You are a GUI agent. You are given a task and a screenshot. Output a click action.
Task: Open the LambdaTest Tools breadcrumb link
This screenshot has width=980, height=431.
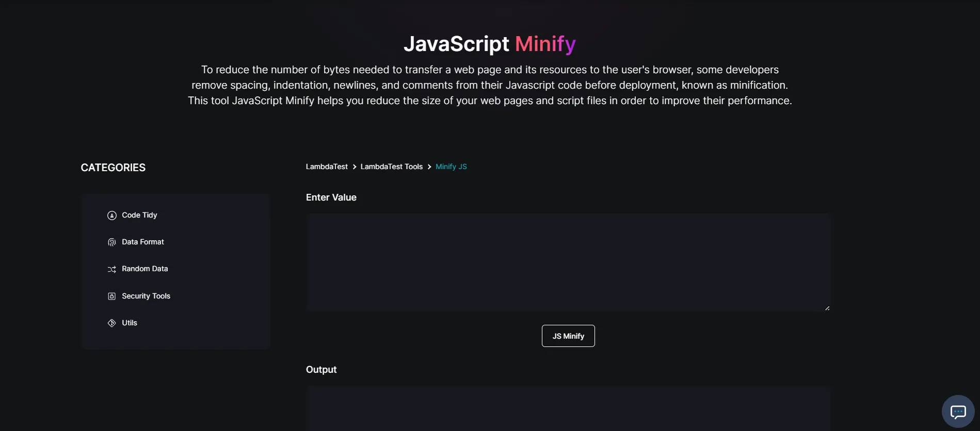point(392,167)
